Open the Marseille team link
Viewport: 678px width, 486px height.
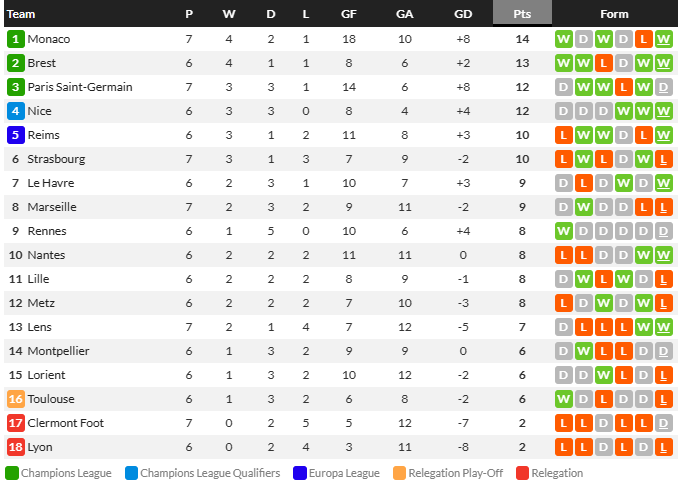(x=52, y=207)
